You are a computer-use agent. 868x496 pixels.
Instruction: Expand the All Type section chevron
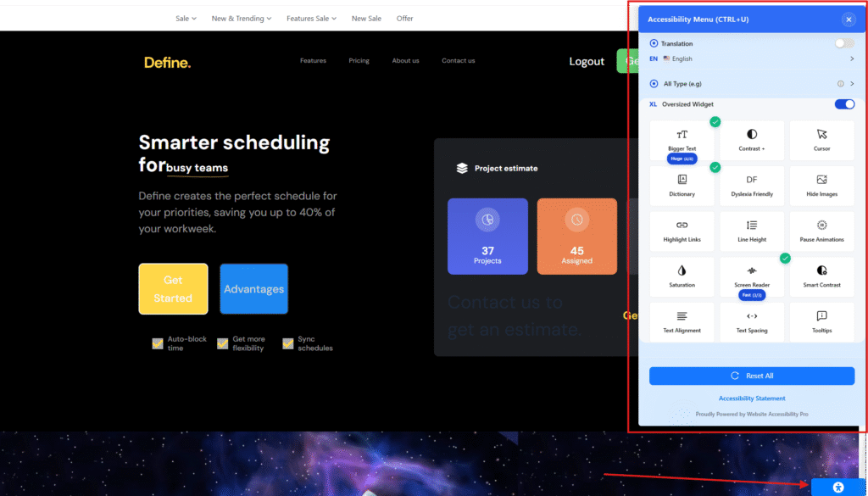(851, 84)
